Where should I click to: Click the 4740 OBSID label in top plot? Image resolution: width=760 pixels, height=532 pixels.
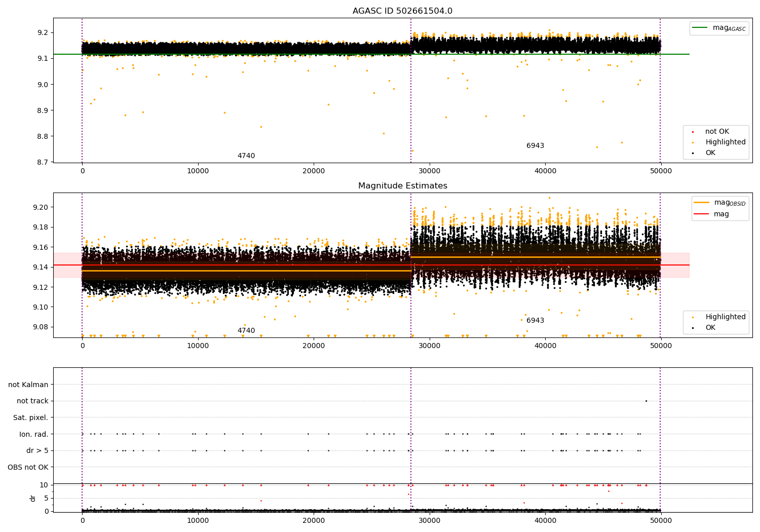[x=246, y=156]
